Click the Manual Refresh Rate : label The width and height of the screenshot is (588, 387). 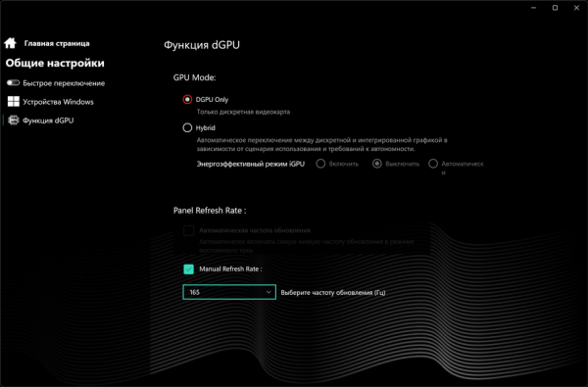point(230,268)
